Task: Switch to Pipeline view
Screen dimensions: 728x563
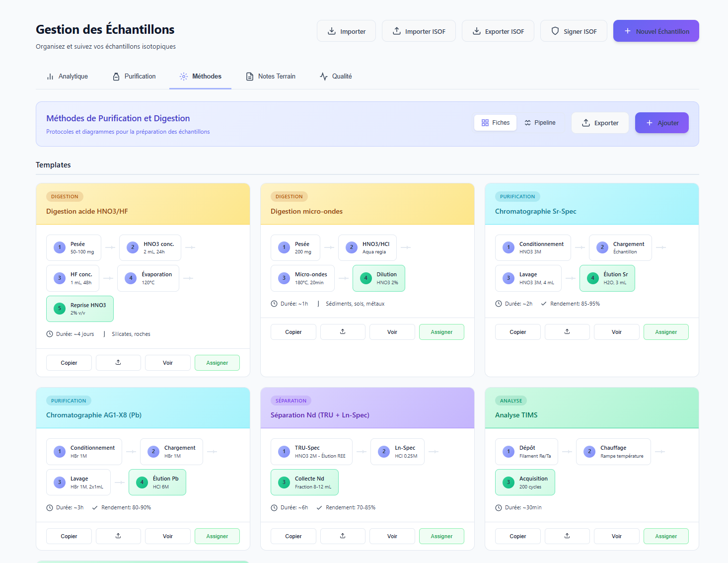Action: [540, 123]
